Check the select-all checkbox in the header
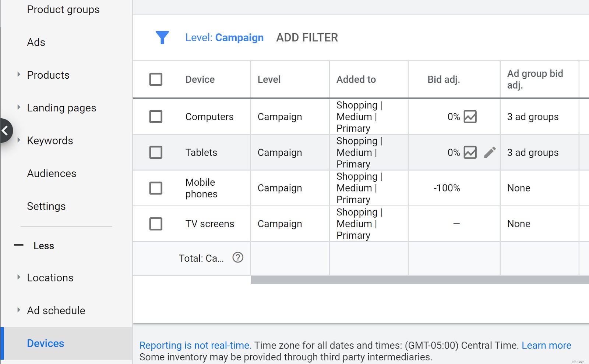 click(156, 79)
